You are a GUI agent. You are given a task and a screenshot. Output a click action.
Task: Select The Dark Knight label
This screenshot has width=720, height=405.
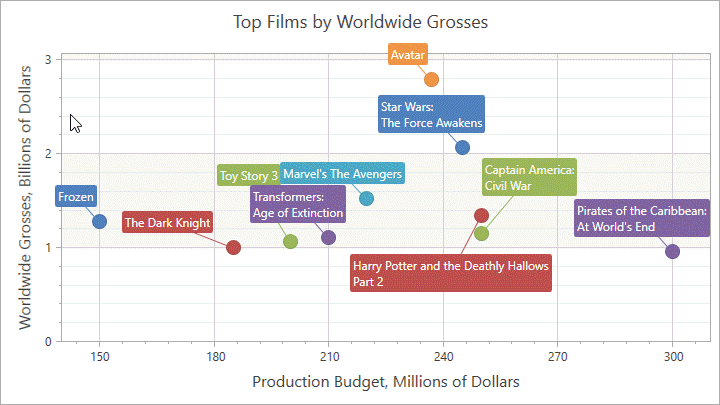[x=167, y=222]
